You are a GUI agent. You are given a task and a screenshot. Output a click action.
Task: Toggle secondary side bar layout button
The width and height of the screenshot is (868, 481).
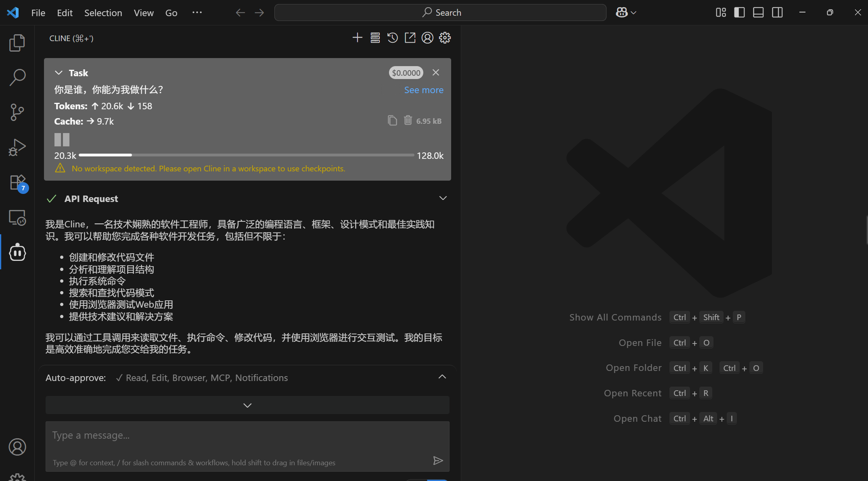[777, 12]
